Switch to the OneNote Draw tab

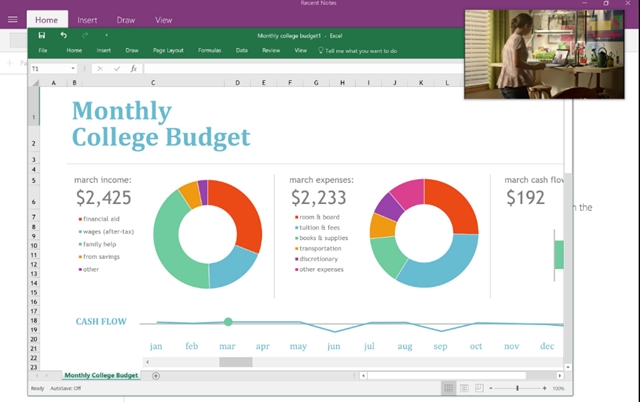(x=126, y=20)
